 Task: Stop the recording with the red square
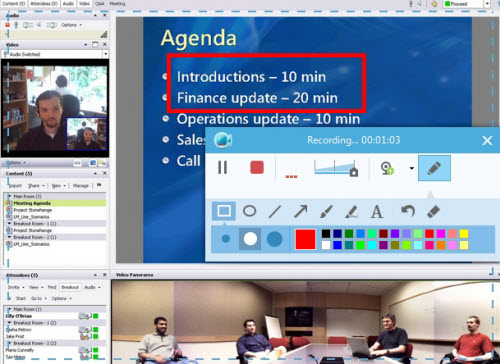pos(257,168)
